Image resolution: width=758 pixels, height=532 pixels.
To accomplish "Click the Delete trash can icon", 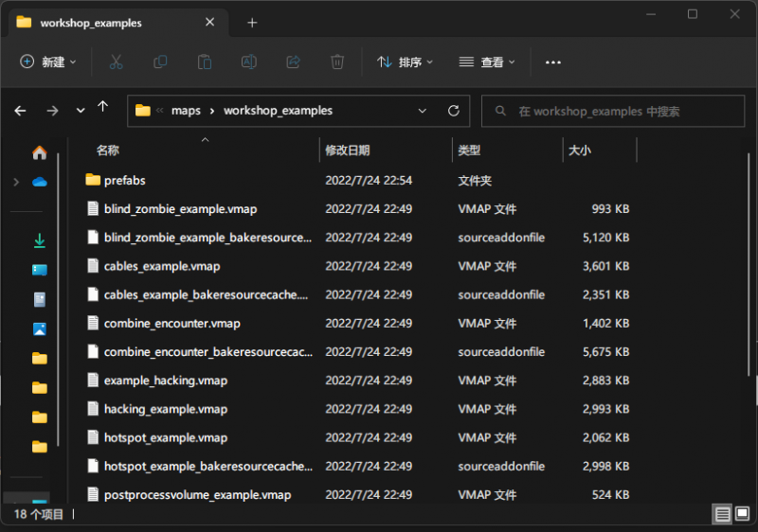I will pyautogui.click(x=337, y=62).
